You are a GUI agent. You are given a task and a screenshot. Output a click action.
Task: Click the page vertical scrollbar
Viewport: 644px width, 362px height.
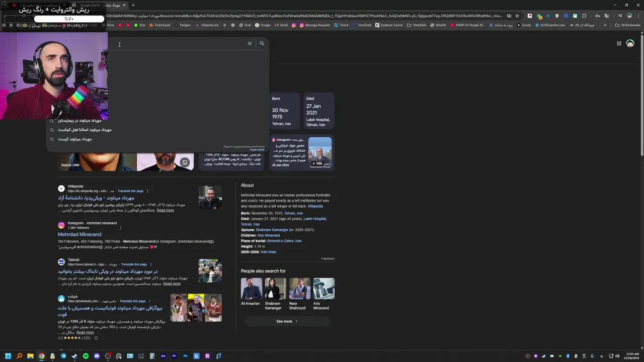[641, 96]
